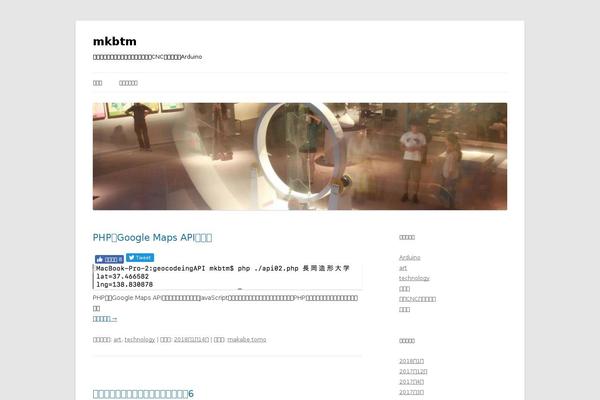Open the second post title ending in 6
600x400 pixels.
(x=143, y=394)
